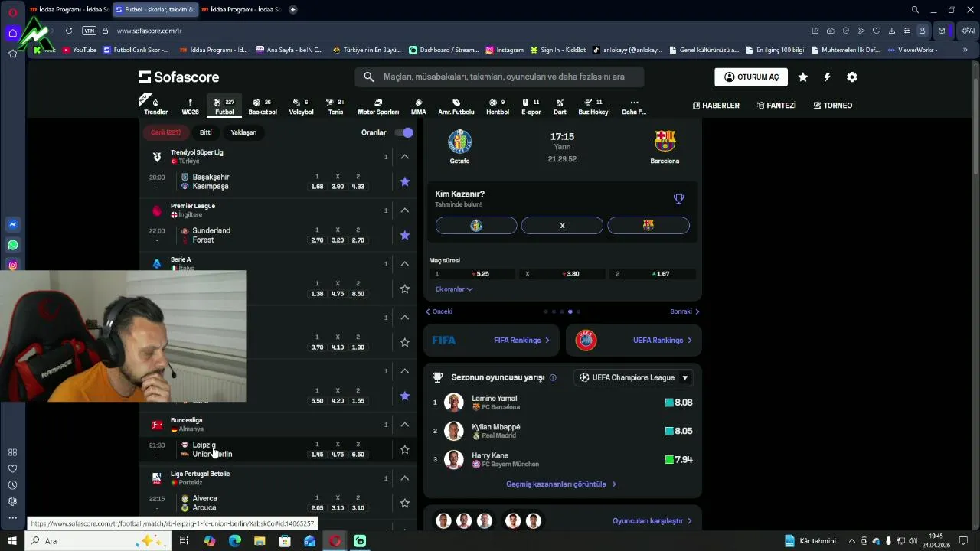Screen dimensions: 980x551
Task: Go to Sonraki featured match
Action: pos(685,311)
